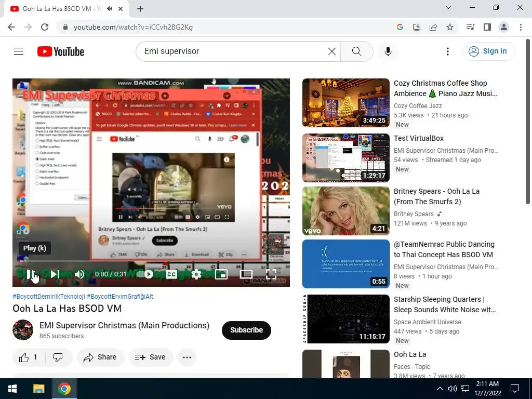
Task: Enter full screen video mode
Action: tap(271, 274)
